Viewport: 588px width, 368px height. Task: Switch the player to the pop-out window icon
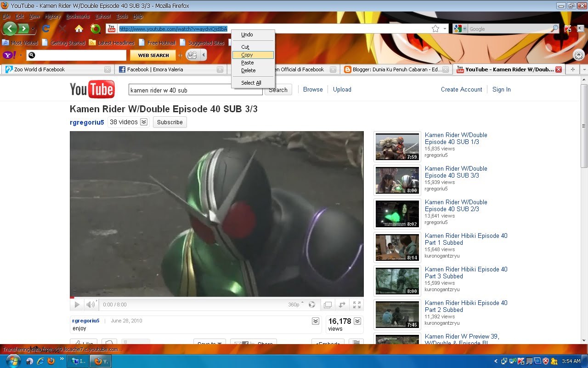tap(328, 305)
